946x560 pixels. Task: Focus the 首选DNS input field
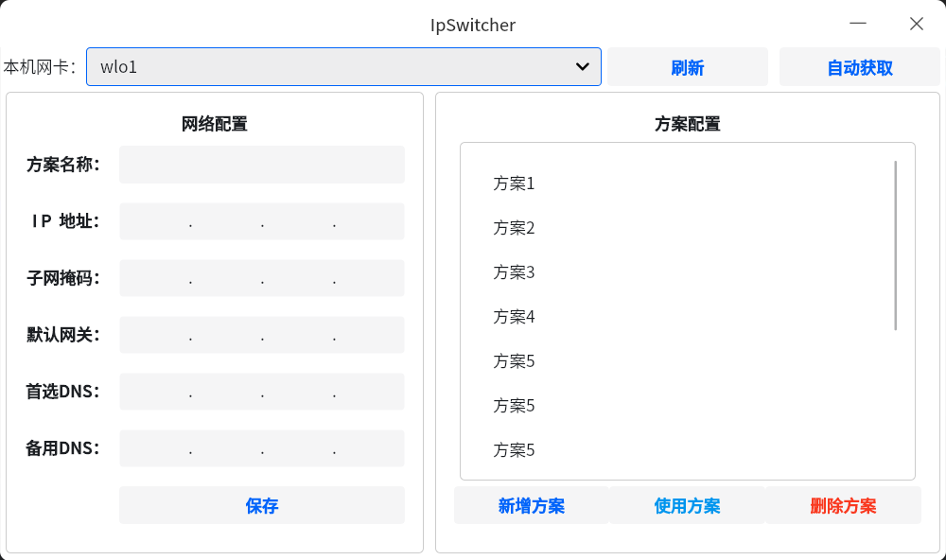pos(262,392)
